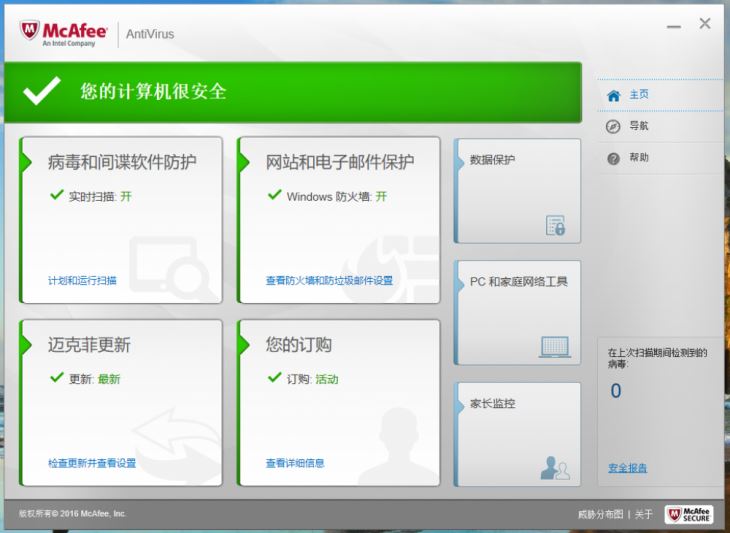Click the PC 和家庭网络工具 label
Viewport: 730px width, 533px height.
pos(519,282)
